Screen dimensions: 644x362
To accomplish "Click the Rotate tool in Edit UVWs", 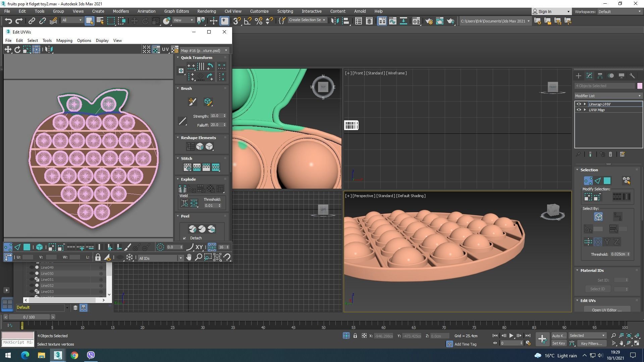I will point(17,50).
